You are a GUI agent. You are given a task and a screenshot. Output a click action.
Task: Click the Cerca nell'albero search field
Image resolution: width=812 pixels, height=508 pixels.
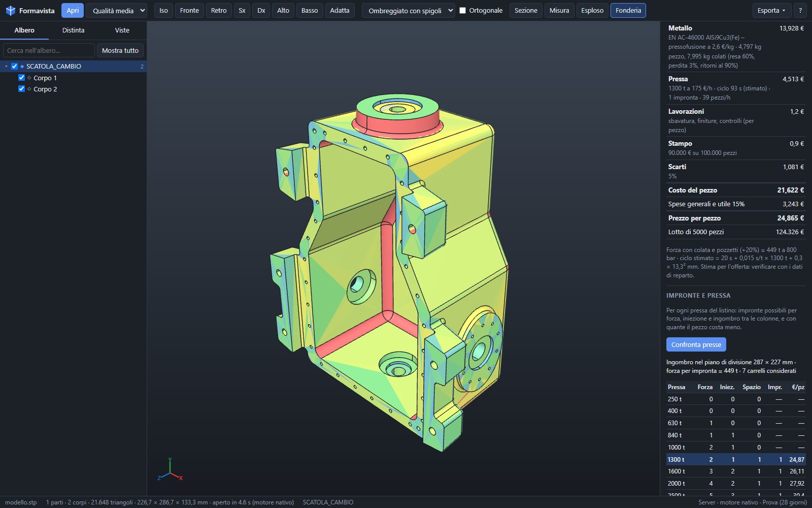pyautogui.click(x=49, y=50)
